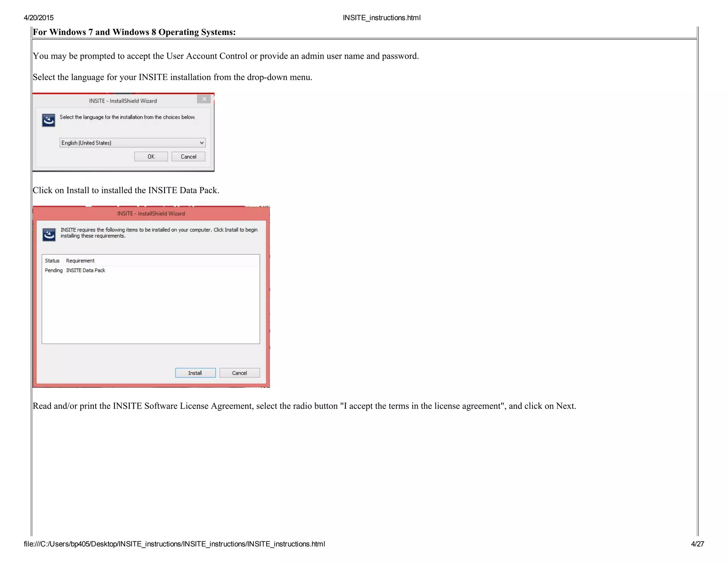Click the Windows 7 and Windows 8 heading
Viewport: 728px width, 562px height.
(134, 32)
